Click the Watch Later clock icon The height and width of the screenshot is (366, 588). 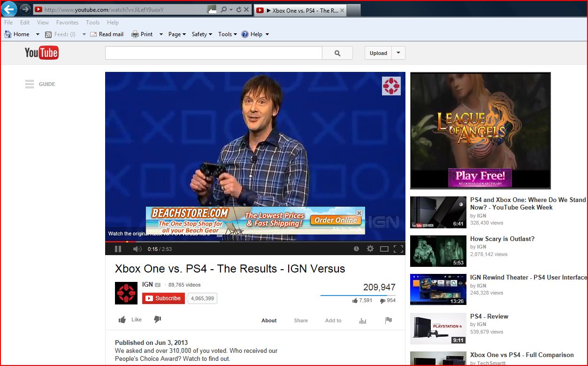coord(356,249)
